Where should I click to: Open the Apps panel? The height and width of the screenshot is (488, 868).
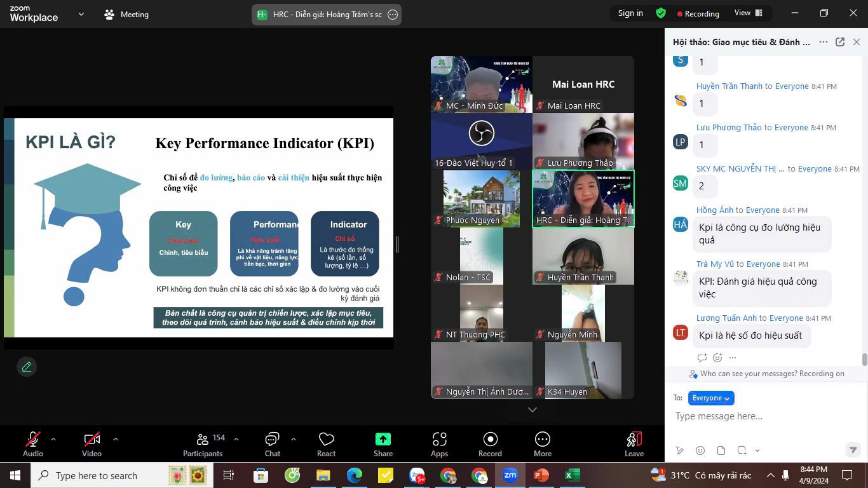click(x=440, y=444)
